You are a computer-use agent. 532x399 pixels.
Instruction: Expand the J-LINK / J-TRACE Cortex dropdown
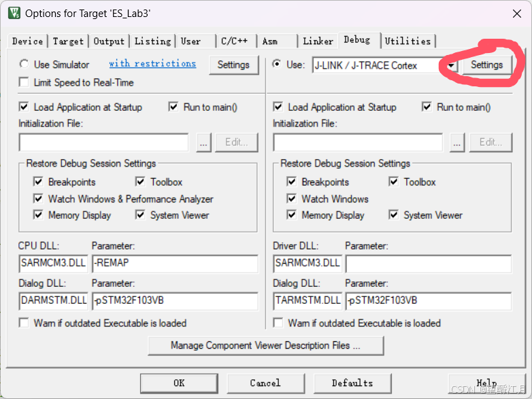pyautogui.click(x=451, y=65)
